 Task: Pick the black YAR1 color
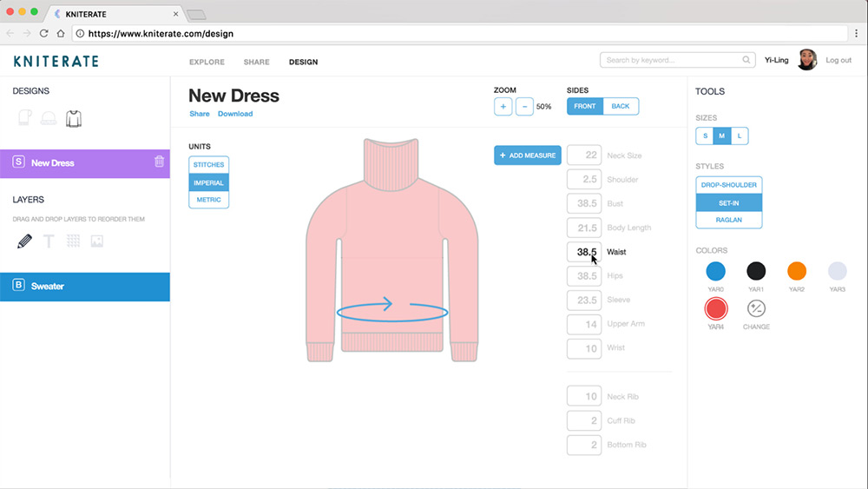(x=756, y=271)
